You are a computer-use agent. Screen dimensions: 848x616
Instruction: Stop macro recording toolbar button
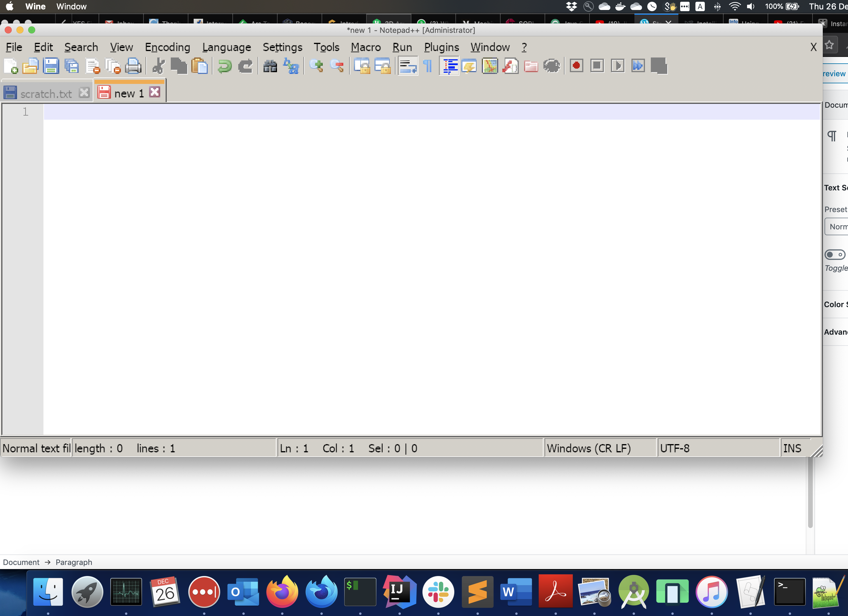597,66
